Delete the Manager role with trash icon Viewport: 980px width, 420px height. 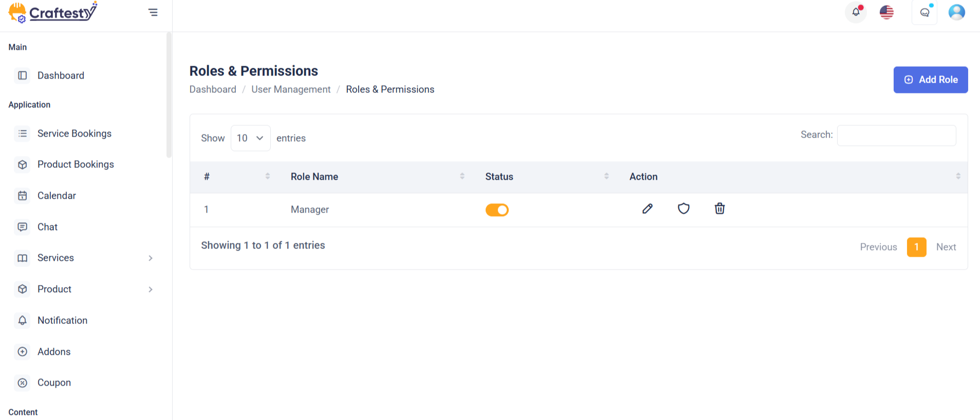(720, 208)
